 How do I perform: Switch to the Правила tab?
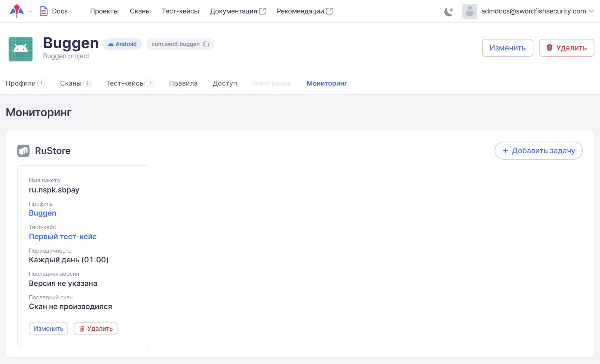183,83
